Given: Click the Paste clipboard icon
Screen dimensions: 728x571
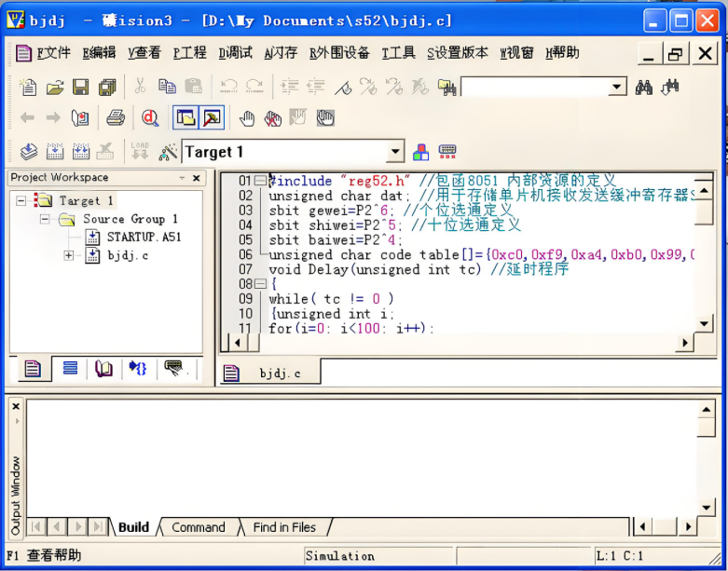Looking at the screenshot, I should point(193,87).
